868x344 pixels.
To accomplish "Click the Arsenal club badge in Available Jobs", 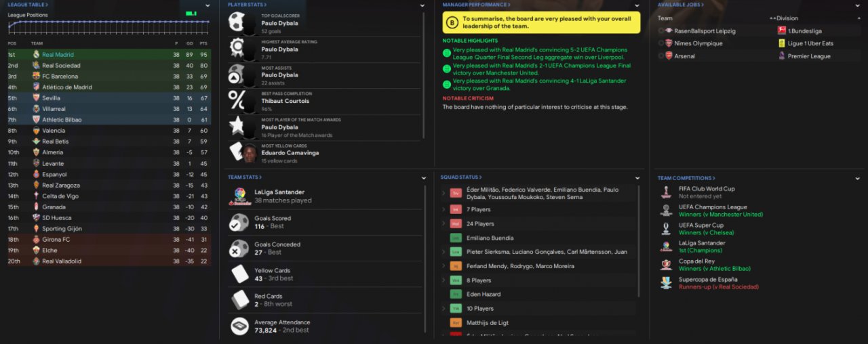I will tap(669, 56).
